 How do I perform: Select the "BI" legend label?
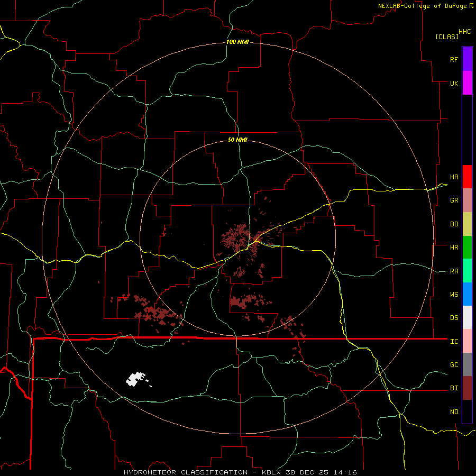pos(454,388)
